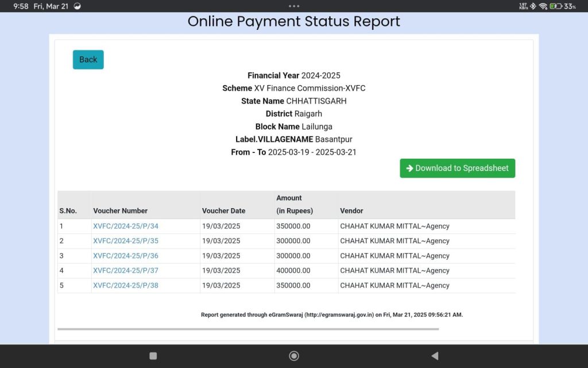Tap the Android back triangle icon
The height and width of the screenshot is (368, 588).
435,356
